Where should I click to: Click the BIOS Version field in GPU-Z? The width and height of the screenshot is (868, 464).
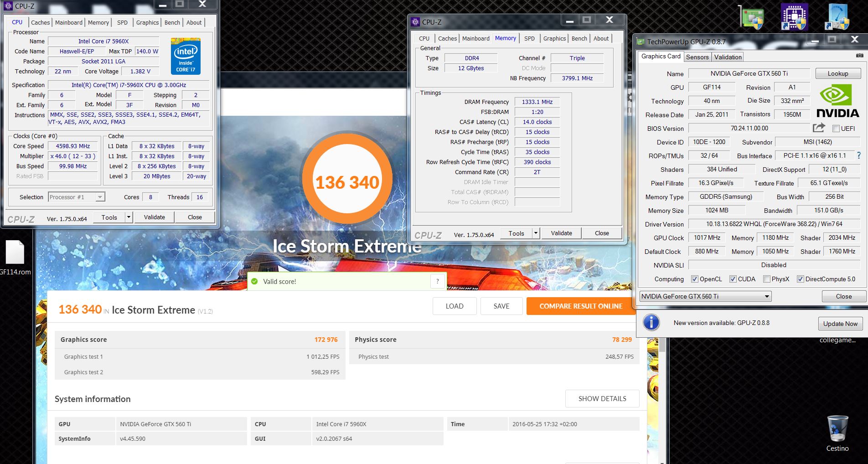tap(749, 129)
